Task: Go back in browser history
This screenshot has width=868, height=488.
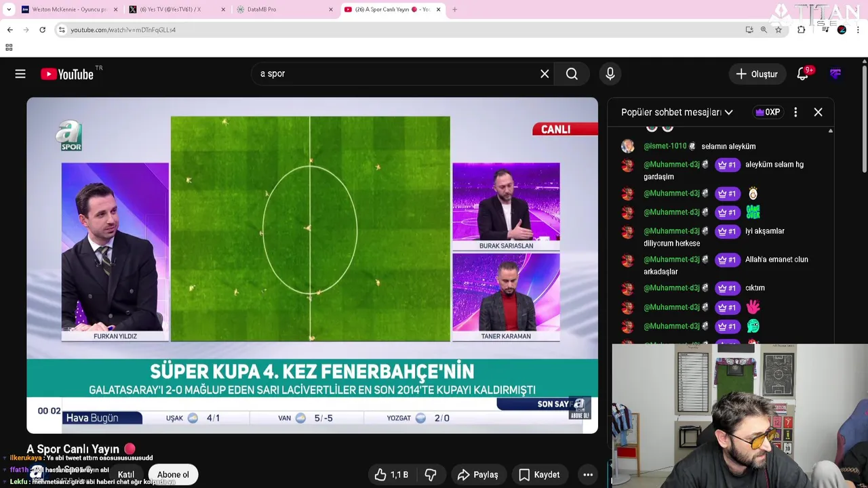Action: tap(9, 30)
